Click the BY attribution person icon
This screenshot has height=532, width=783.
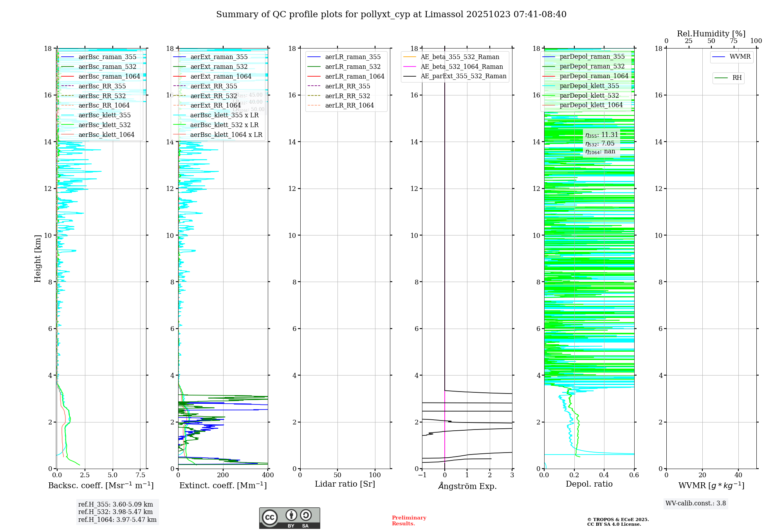(x=291, y=515)
